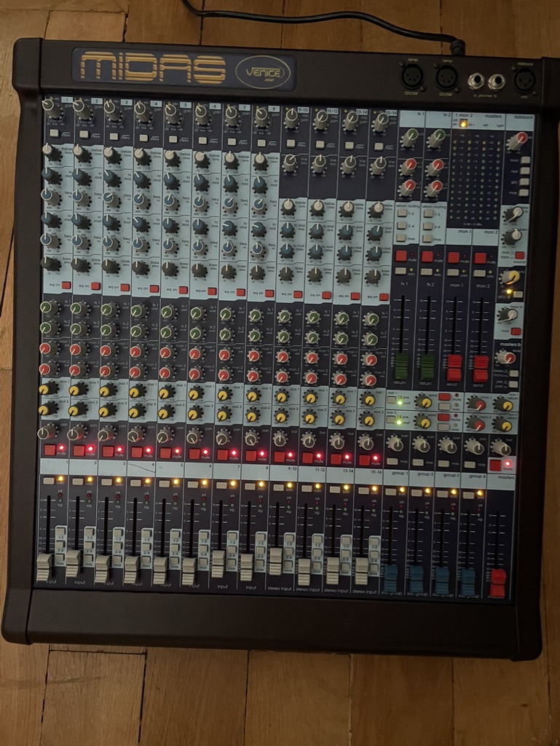Route fx 1 return to 1-2

point(401,213)
